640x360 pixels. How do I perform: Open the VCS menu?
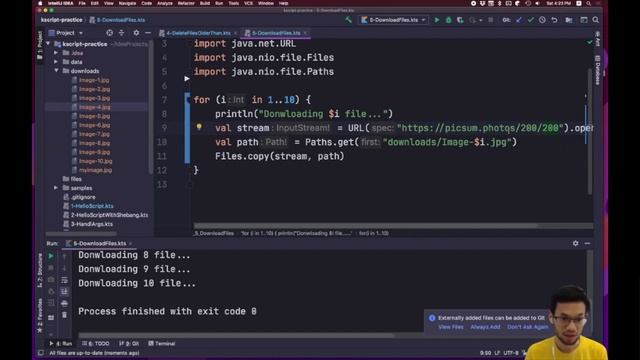(x=248, y=3)
